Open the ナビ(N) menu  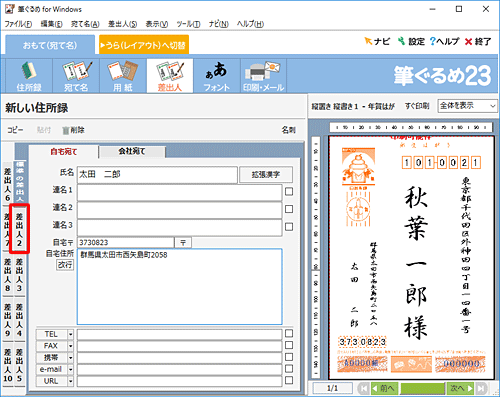[x=219, y=24]
